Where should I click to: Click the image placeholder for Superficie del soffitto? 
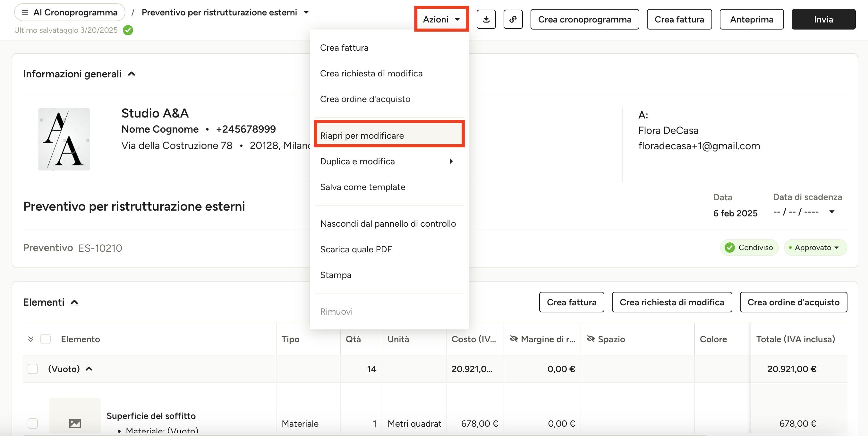[x=75, y=416]
